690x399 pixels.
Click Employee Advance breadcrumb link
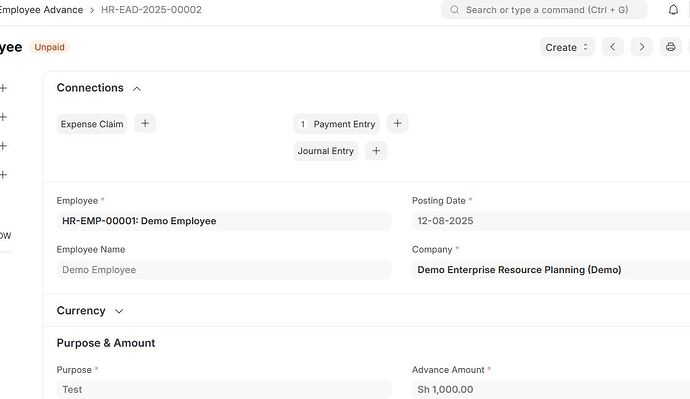(x=41, y=10)
